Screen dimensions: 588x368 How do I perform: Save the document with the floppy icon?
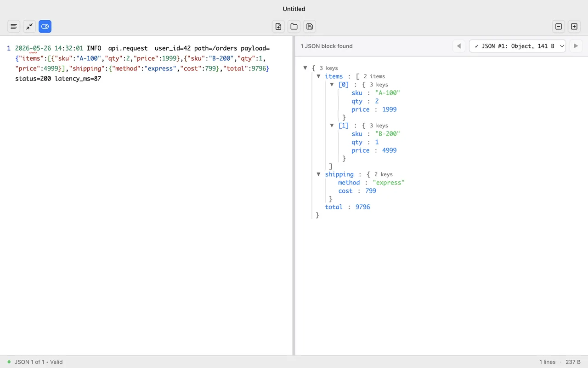tap(310, 27)
